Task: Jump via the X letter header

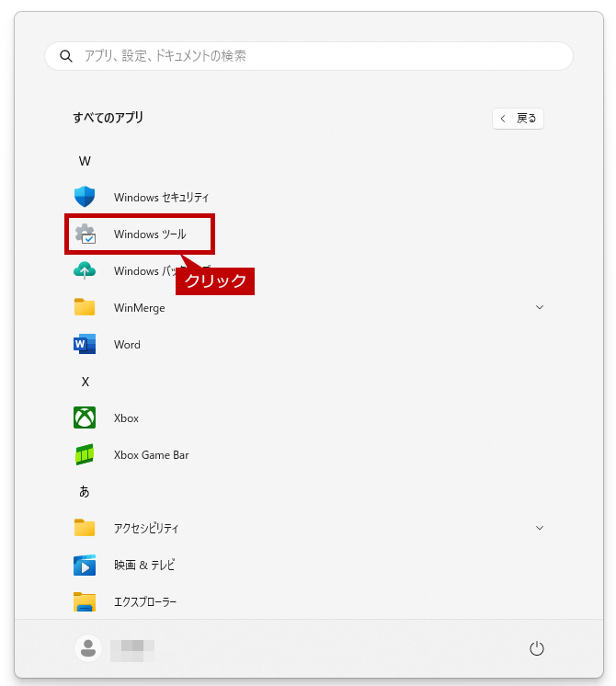Action: [86, 382]
